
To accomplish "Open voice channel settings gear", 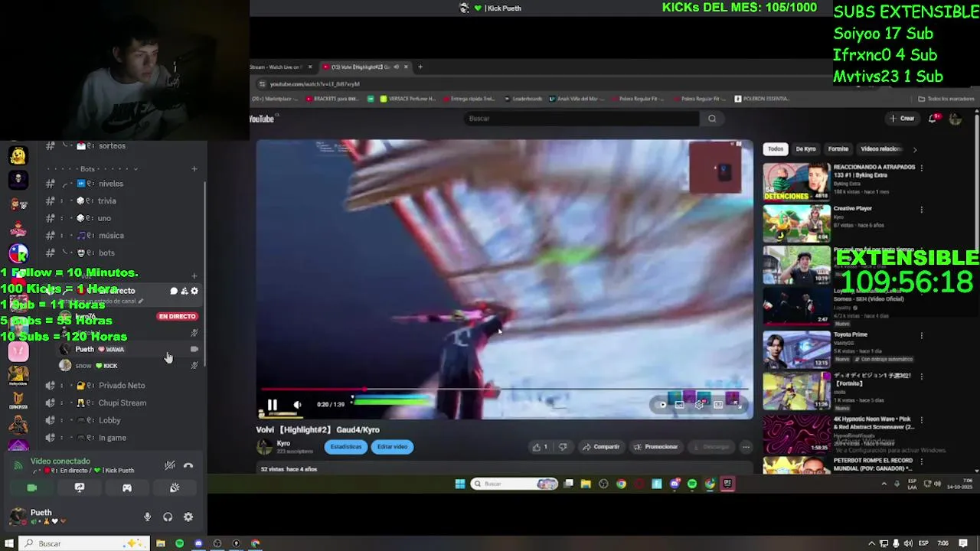I will [194, 291].
